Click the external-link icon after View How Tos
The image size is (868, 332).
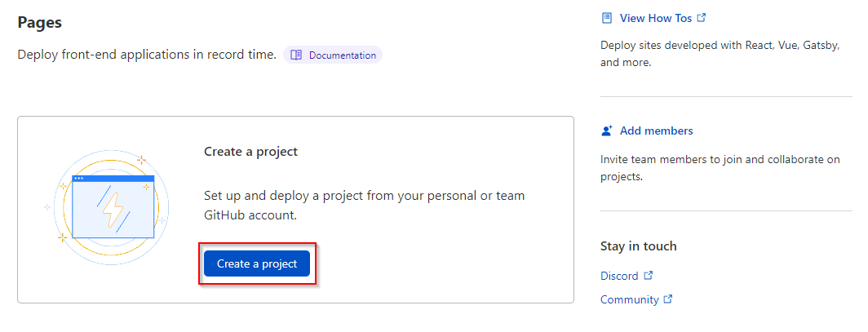pyautogui.click(x=702, y=18)
